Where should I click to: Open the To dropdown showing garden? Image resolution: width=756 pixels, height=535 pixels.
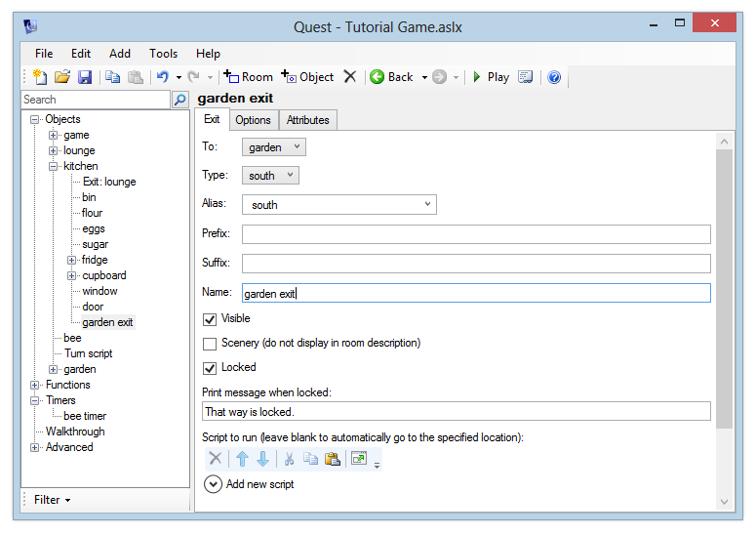[274, 147]
